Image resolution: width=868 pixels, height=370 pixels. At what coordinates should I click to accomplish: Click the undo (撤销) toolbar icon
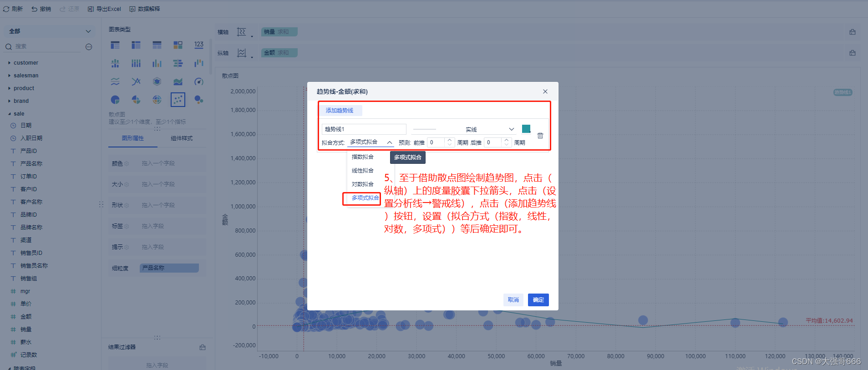coord(34,9)
